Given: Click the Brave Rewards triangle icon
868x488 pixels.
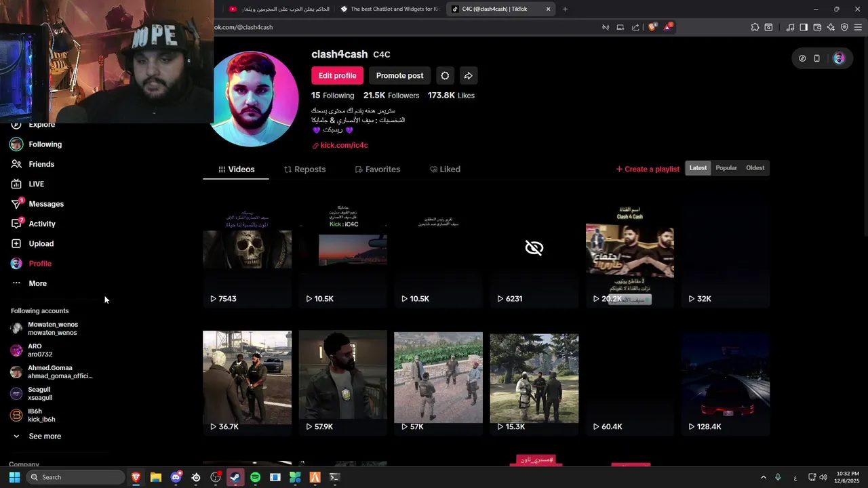Looking at the screenshot, I should [668, 27].
